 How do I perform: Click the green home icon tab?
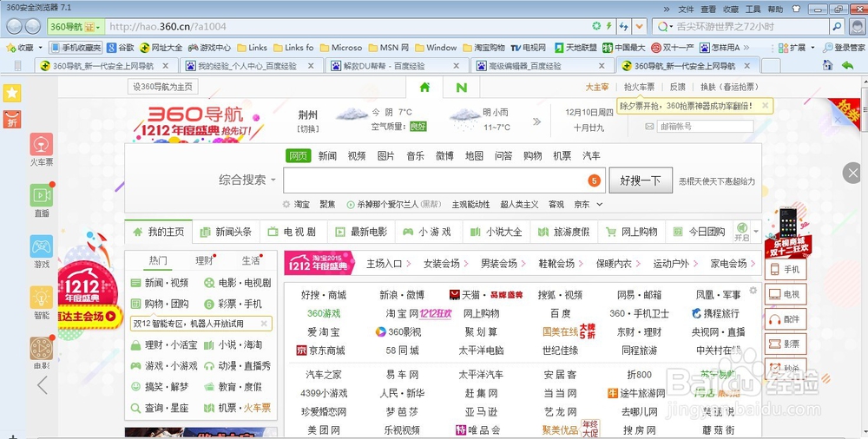tap(424, 88)
